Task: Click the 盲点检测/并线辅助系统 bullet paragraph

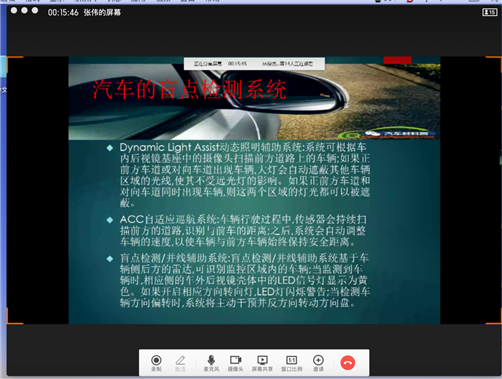Action: pos(245,280)
